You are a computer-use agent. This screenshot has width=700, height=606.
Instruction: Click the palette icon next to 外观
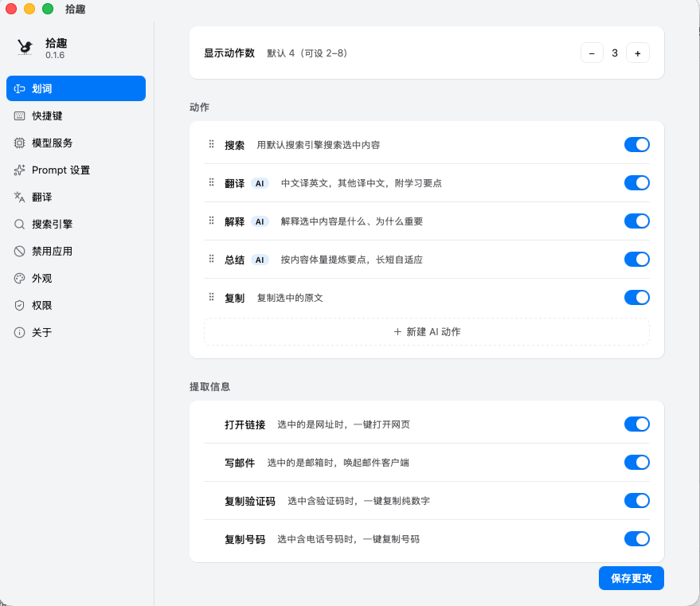(19, 279)
